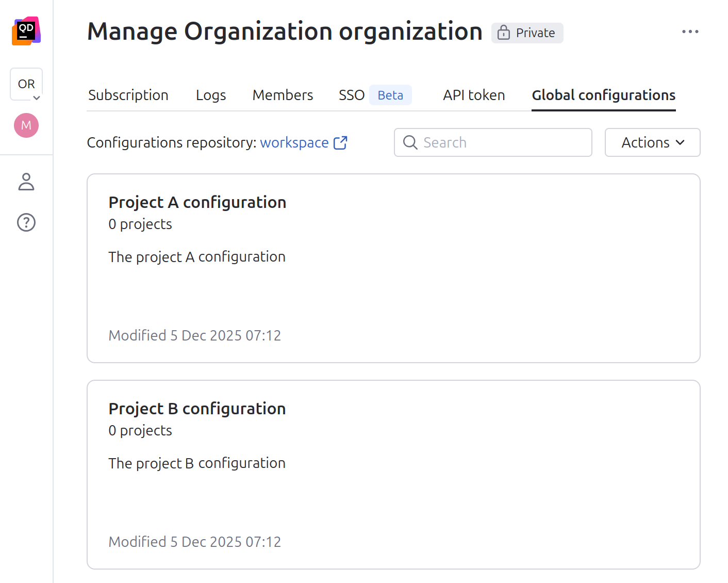Follow the workspace repository link

pyautogui.click(x=294, y=142)
